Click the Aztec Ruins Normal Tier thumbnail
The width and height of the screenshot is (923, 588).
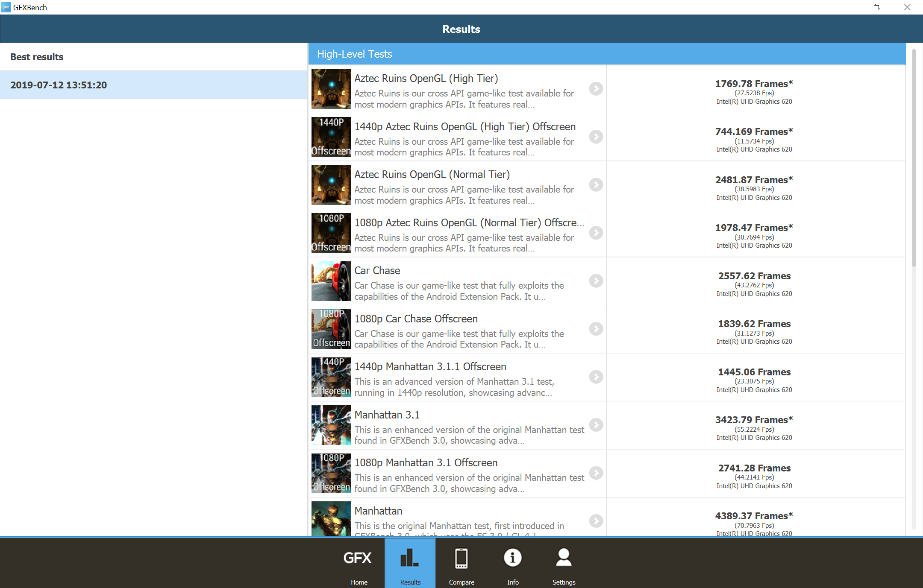331,185
